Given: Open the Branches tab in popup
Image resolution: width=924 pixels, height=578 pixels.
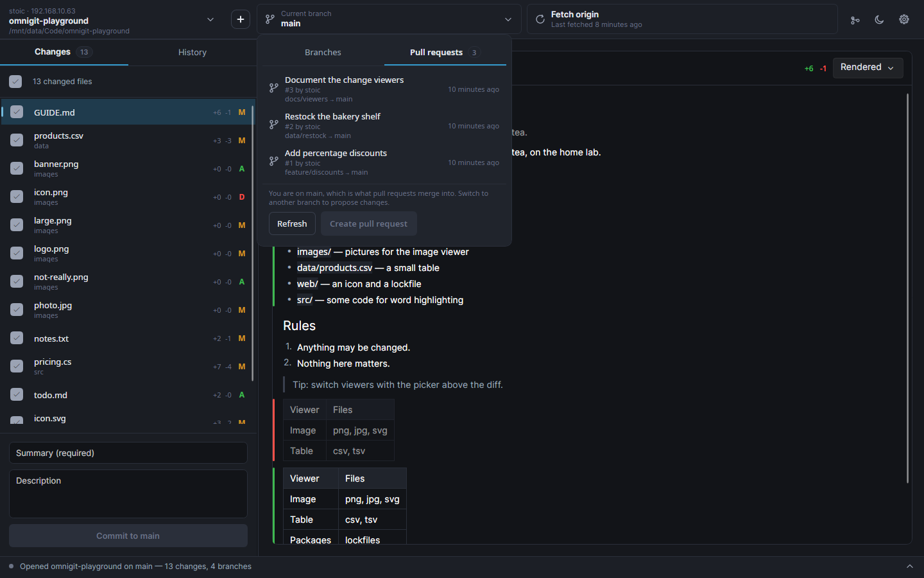Looking at the screenshot, I should pyautogui.click(x=323, y=53).
